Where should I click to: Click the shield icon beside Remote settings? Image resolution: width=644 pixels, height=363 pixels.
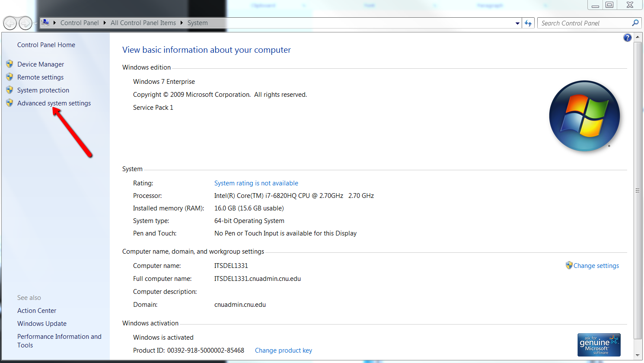tap(10, 77)
